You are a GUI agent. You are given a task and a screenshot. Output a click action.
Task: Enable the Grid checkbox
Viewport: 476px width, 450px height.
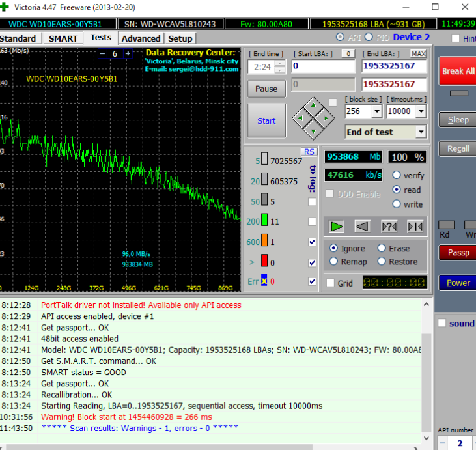[x=330, y=283]
